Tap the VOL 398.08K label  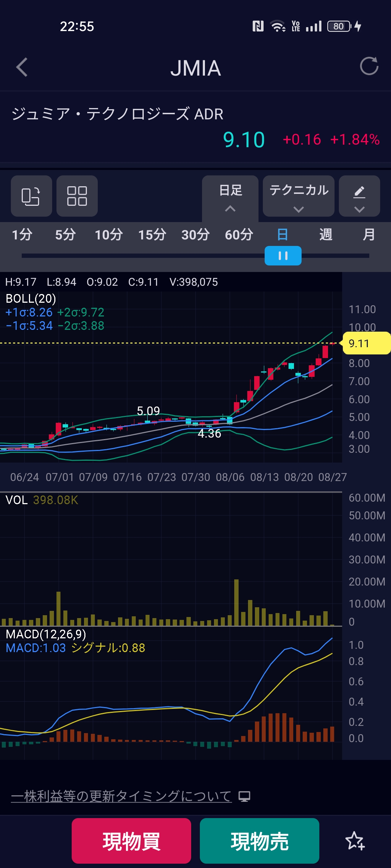(x=42, y=500)
